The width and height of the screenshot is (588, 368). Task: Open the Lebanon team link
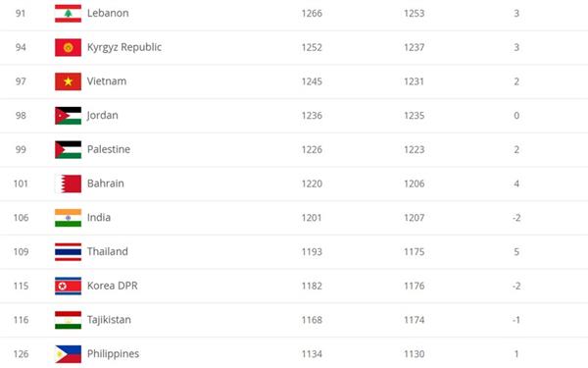coord(108,13)
